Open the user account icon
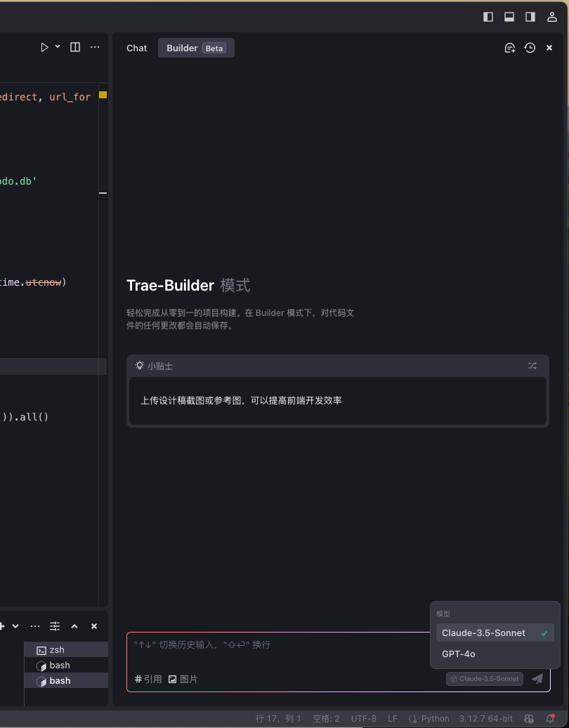 click(552, 17)
